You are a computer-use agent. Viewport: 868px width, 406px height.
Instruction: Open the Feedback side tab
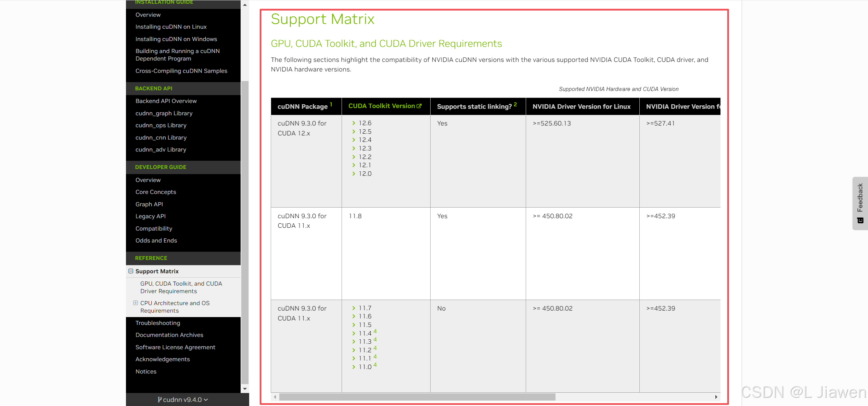tap(860, 203)
